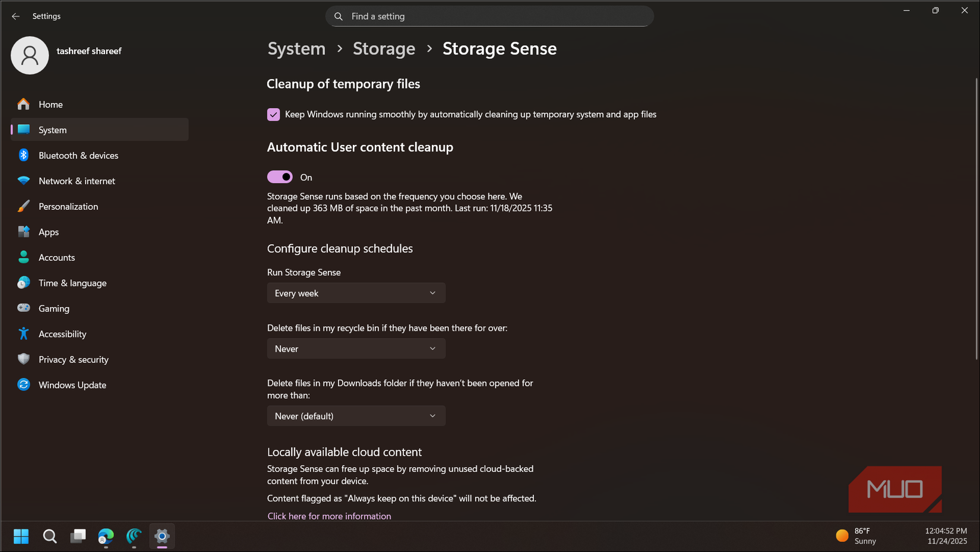
Task: Click the Home house icon
Action: coord(23,104)
